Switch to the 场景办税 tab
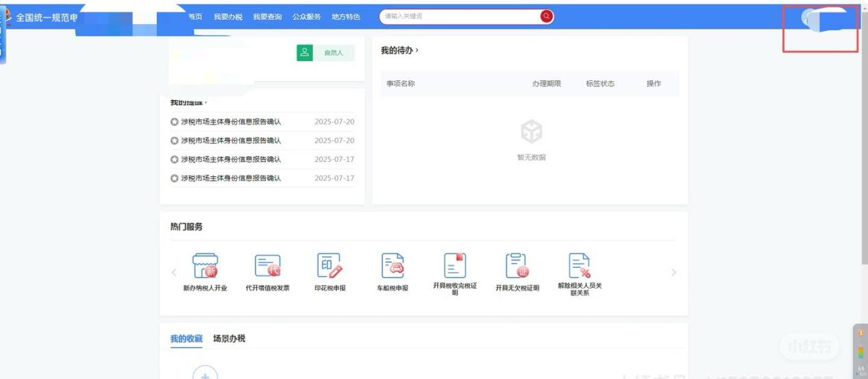The image size is (868, 379). pyautogui.click(x=229, y=339)
